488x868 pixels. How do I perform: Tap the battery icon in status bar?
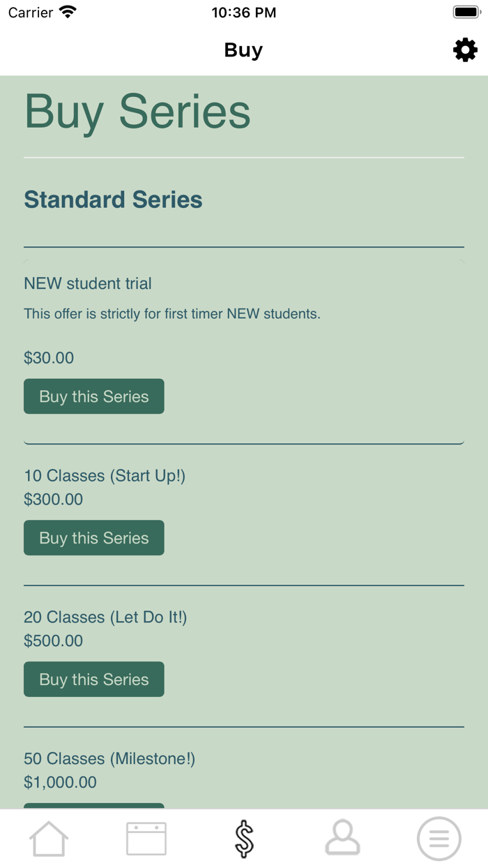click(466, 13)
